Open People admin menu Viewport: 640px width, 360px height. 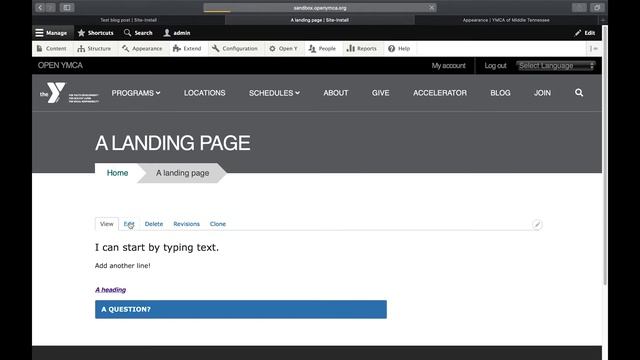tap(322, 49)
